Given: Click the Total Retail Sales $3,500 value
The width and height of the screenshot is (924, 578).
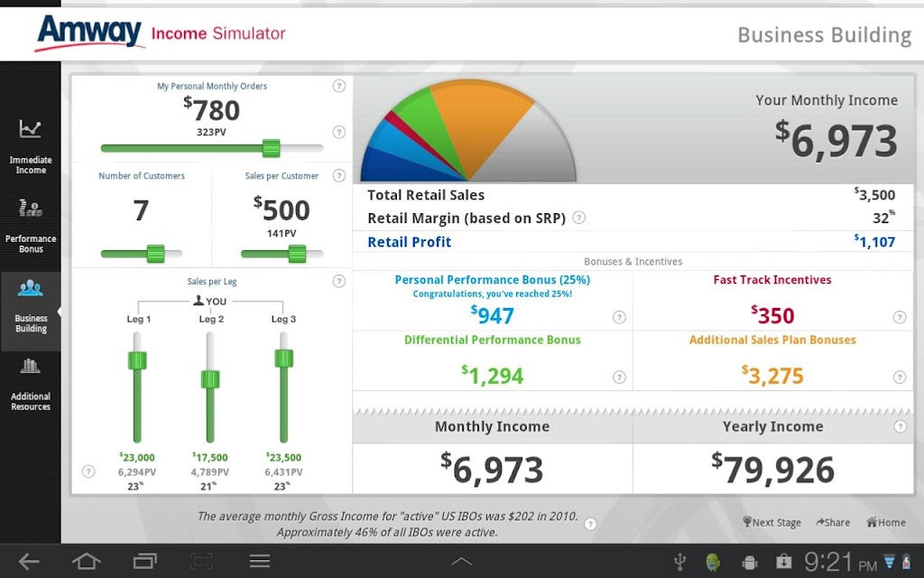Looking at the screenshot, I should click(874, 195).
